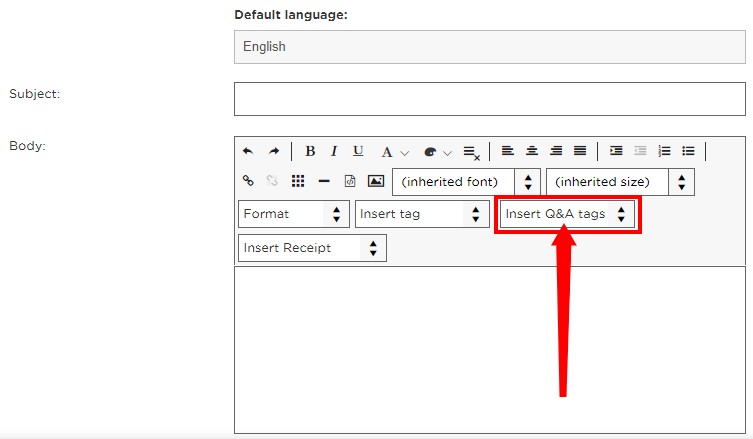Screen dimensions: 753x439
Task: Insert a table grid
Action: [298, 181]
